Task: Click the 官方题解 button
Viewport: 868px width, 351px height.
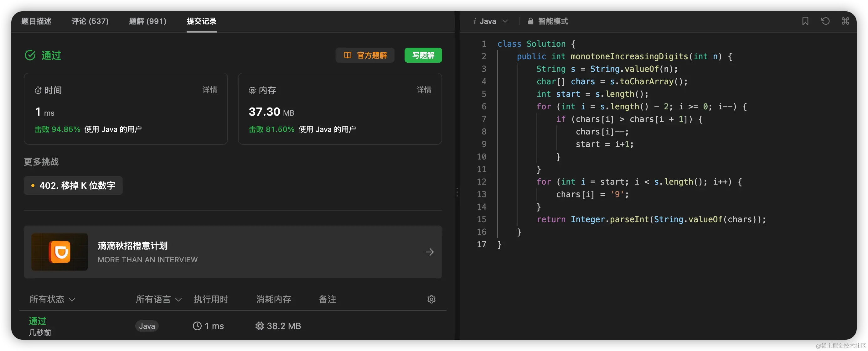Action: click(x=365, y=55)
